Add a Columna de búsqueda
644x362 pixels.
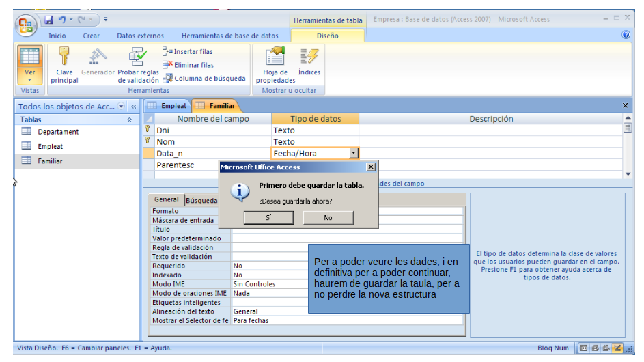[x=204, y=78]
